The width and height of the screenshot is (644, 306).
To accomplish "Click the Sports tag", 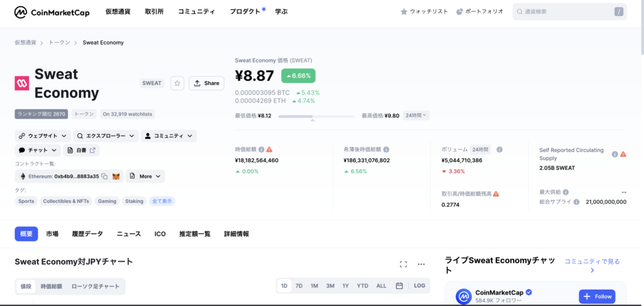I will 26,201.
